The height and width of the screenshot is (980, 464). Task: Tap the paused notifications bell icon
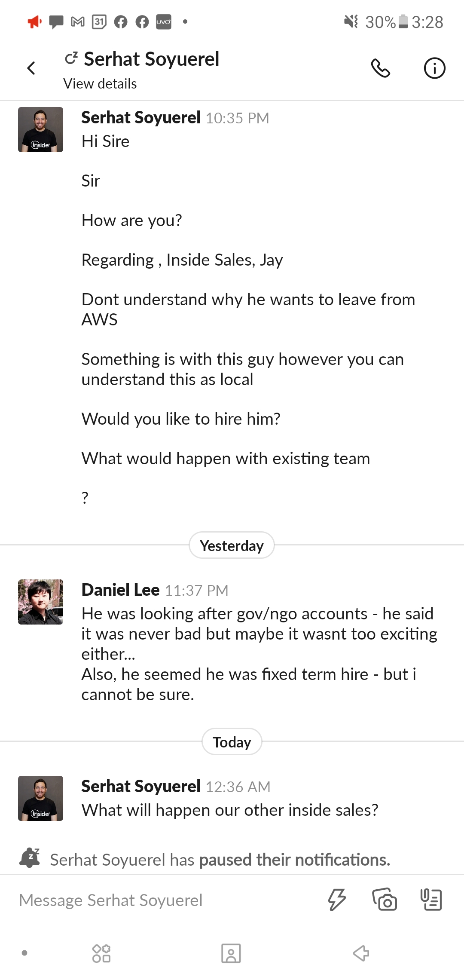(x=30, y=858)
